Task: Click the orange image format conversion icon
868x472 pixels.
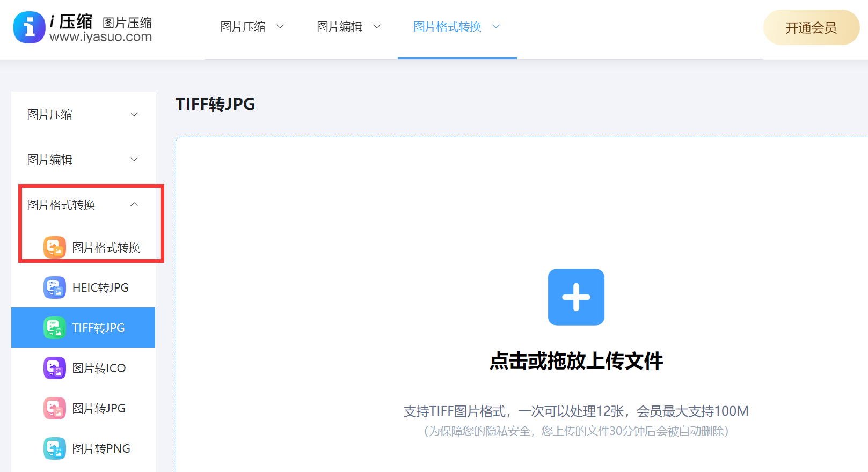Action: point(55,247)
